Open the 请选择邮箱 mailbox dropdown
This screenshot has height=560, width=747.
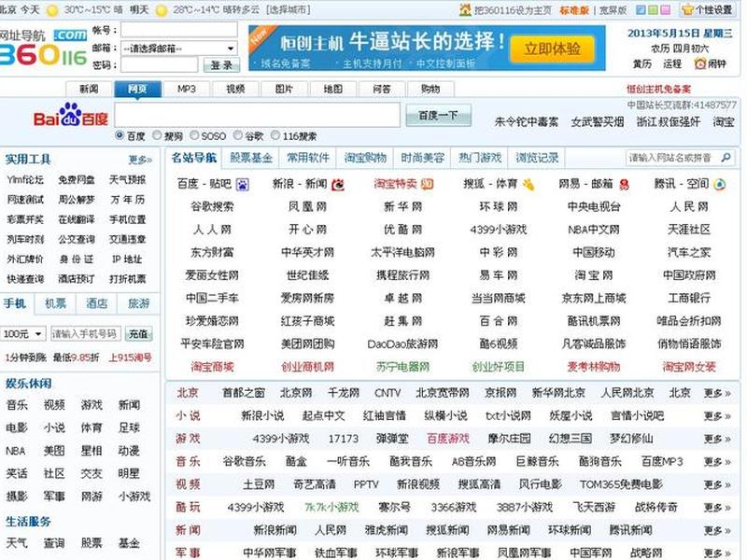(x=178, y=49)
